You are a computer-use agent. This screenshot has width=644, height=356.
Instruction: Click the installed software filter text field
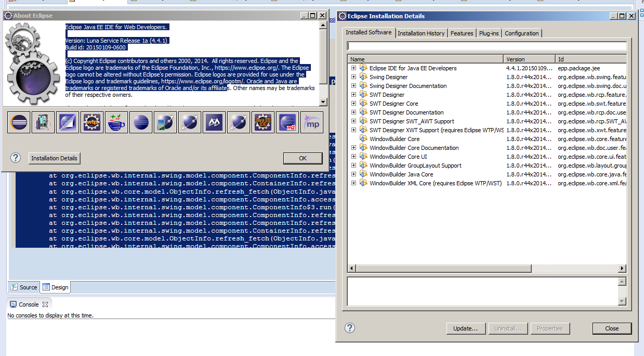[x=487, y=46]
